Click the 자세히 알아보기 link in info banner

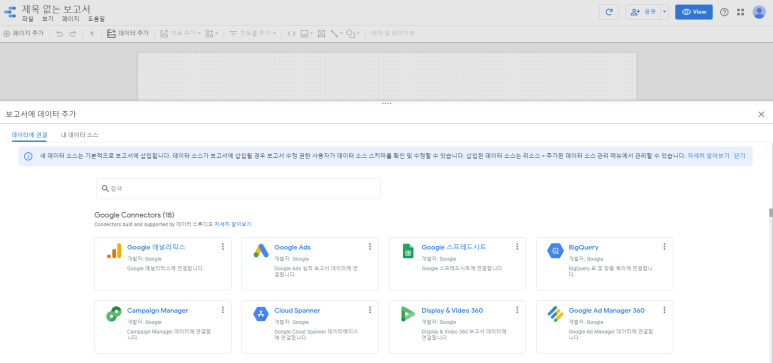point(708,155)
